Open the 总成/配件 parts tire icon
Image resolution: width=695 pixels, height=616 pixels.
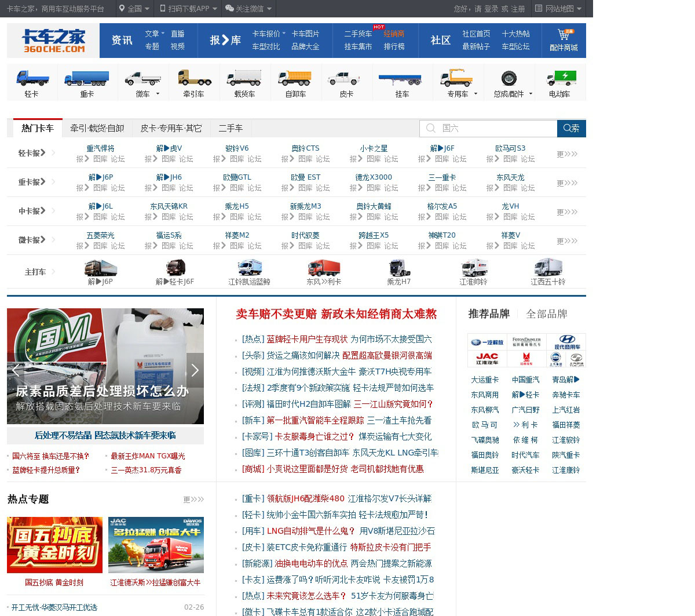tap(509, 83)
